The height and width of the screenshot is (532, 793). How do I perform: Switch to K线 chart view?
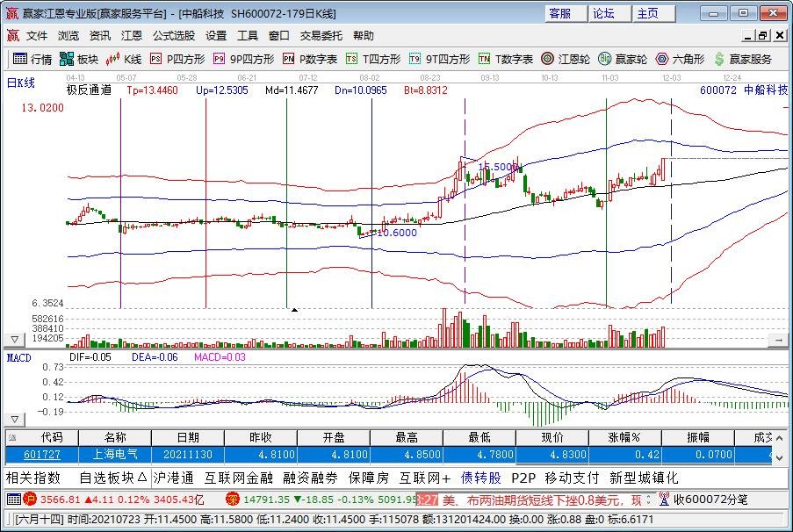click(x=124, y=59)
